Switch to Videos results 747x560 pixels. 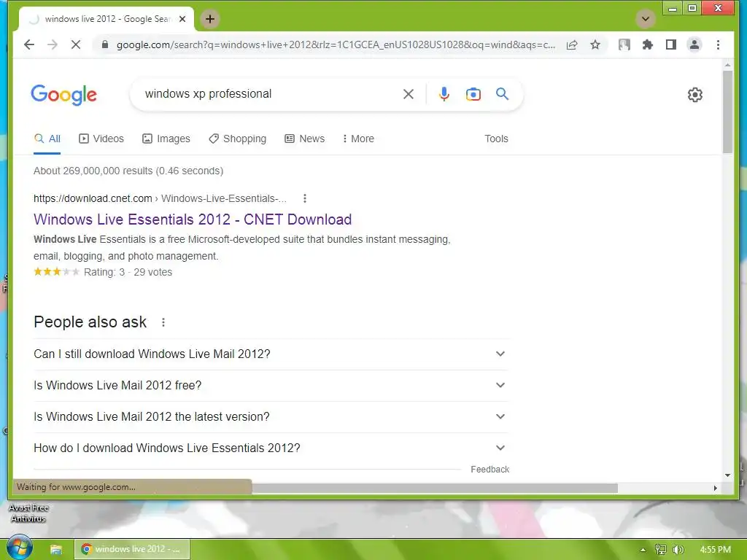(x=101, y=139)
